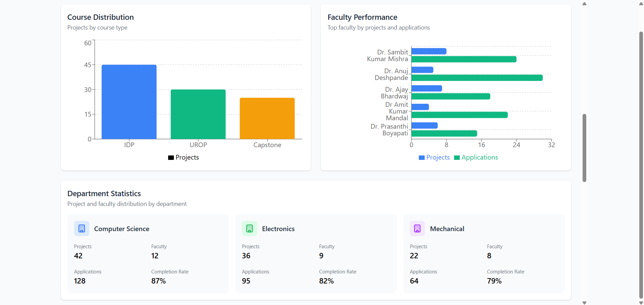Click Dr. Sambit Kumar Mishra's green applications bar

click(464, 59)
